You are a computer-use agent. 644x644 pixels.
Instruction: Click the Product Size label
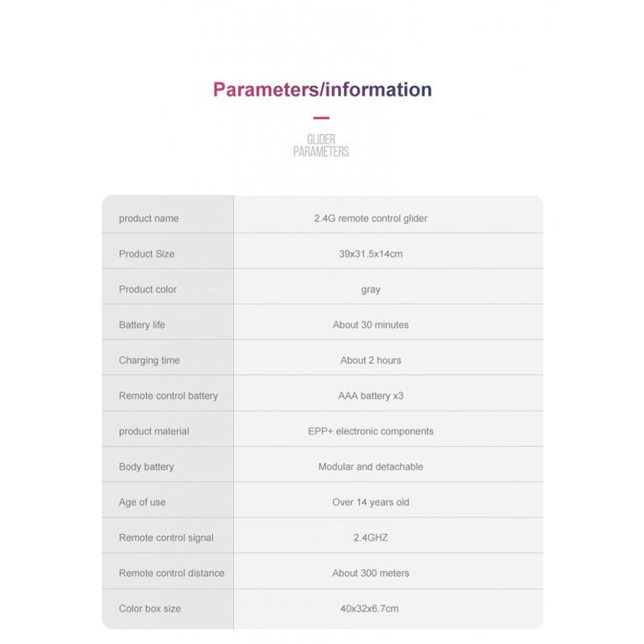(147, 254)
